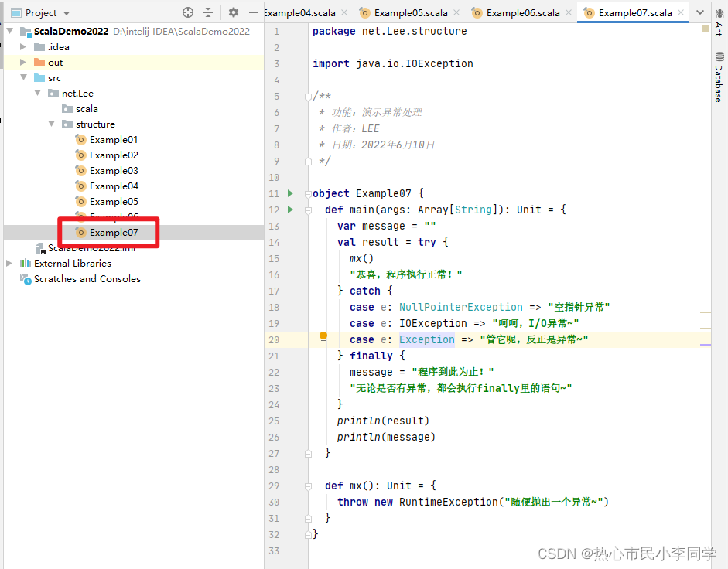Click RuntimeException in line 30
The width and height of the screenshot is (728, 569).
click(x=449, y=503)
